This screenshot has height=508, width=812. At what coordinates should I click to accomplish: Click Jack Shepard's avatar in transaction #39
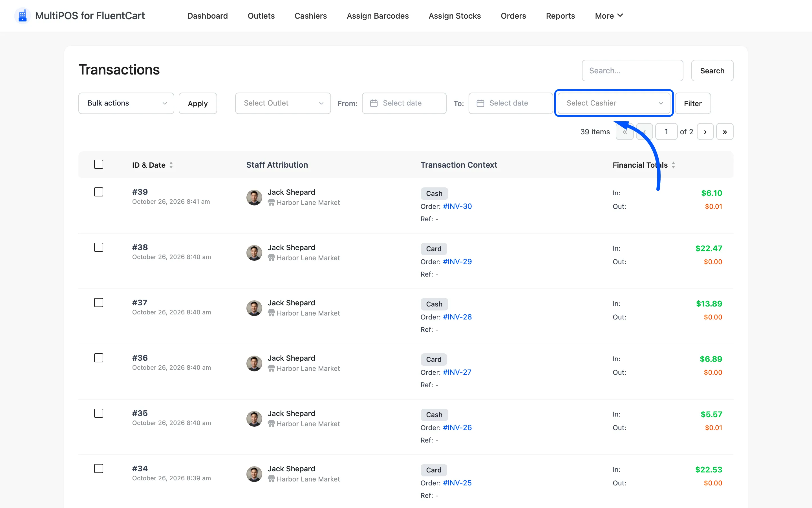click(254, 197)
